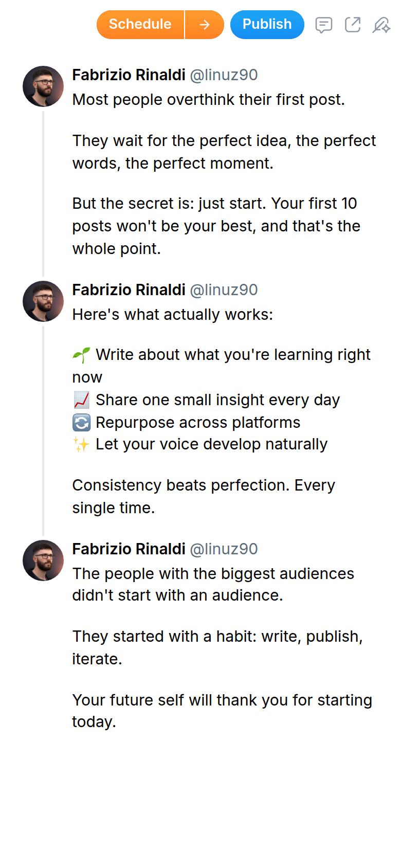The height and width of the screenshot is (868, 401).
Task: Click the repeat arrows emoji before "Repurpose"
Action: click(x=81, y=423)
